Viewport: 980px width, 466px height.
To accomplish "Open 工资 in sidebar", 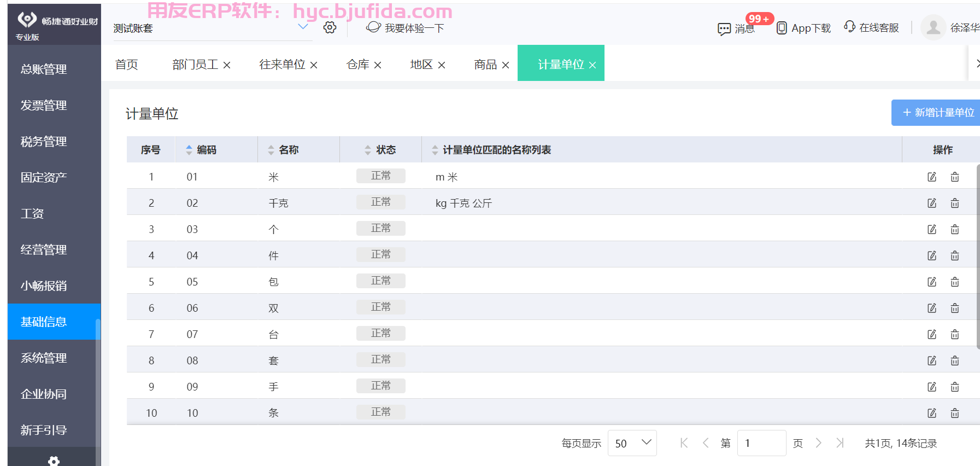I will pyautogui.click(x=54, y=213).
